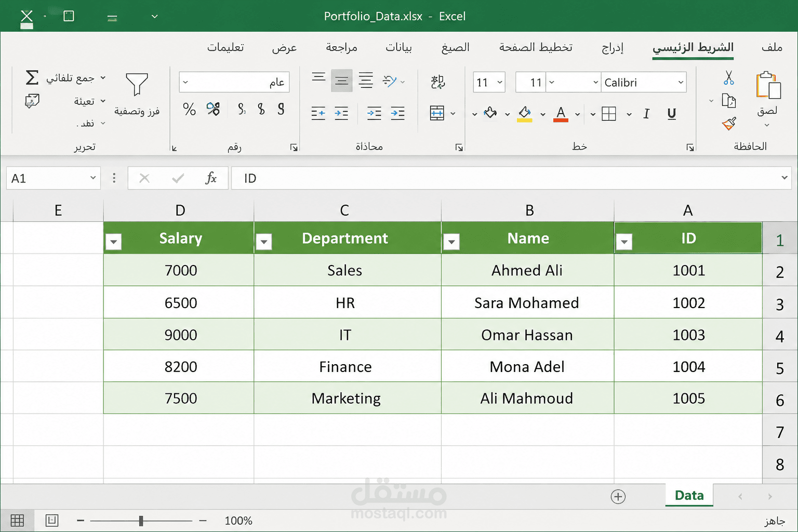
Task: Switch to Page Layout view icon
Action: point(52,521)
